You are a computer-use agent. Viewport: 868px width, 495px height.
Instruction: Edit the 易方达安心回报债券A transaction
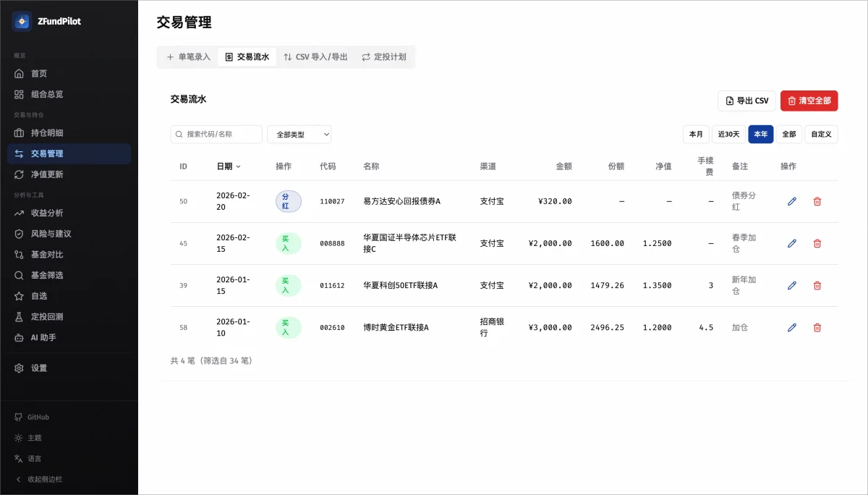[x=792, y=201]
